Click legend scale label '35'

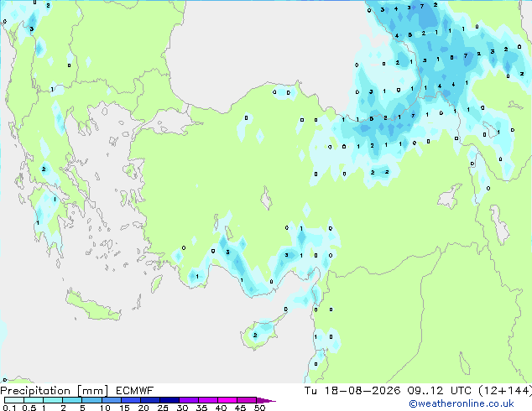tap(201, 408)
